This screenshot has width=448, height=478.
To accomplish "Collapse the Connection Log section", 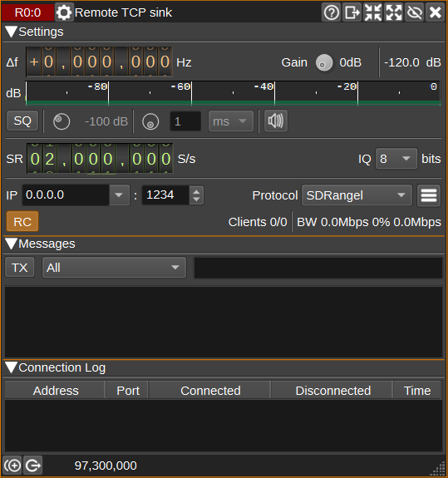I will point(12,367).
